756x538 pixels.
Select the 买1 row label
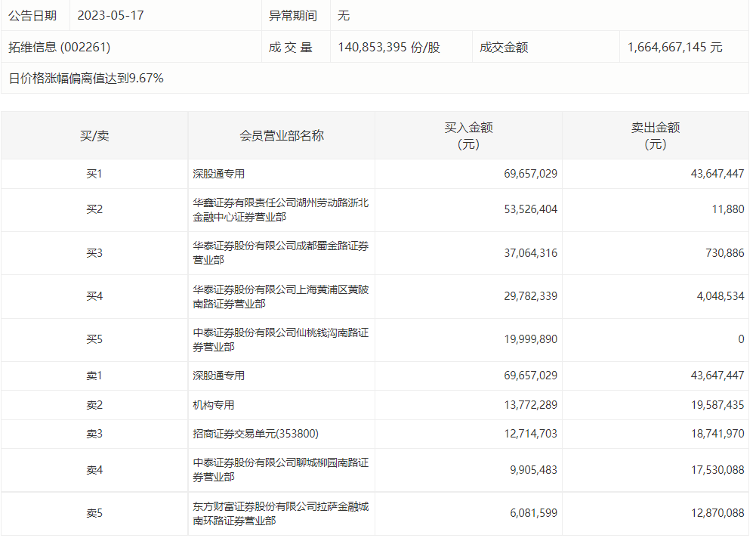coord(94,174)
